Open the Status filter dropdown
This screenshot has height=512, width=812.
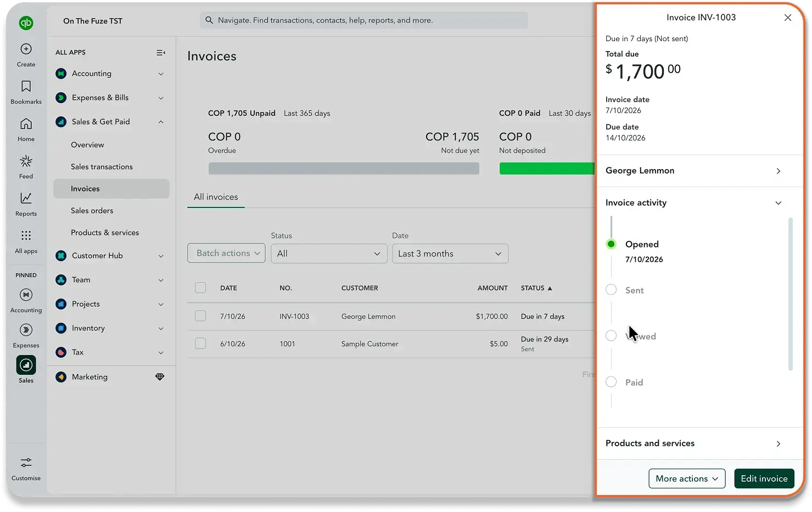click(329, 254)
